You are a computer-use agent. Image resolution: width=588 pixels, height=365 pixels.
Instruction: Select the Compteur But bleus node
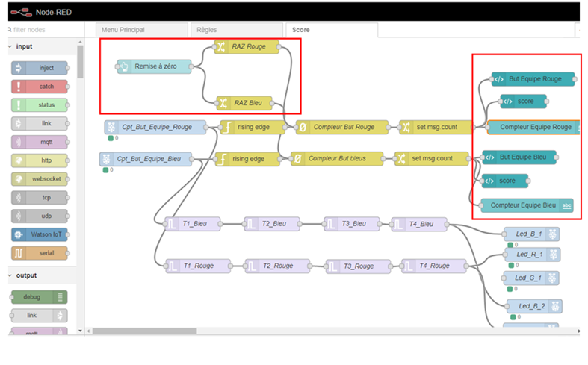tap(337, 158)
